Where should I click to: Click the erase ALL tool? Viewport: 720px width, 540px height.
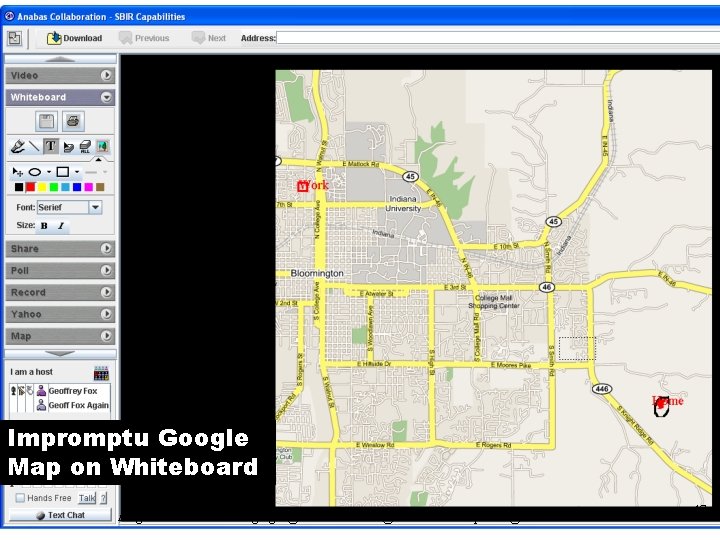[x=85, y=146]
